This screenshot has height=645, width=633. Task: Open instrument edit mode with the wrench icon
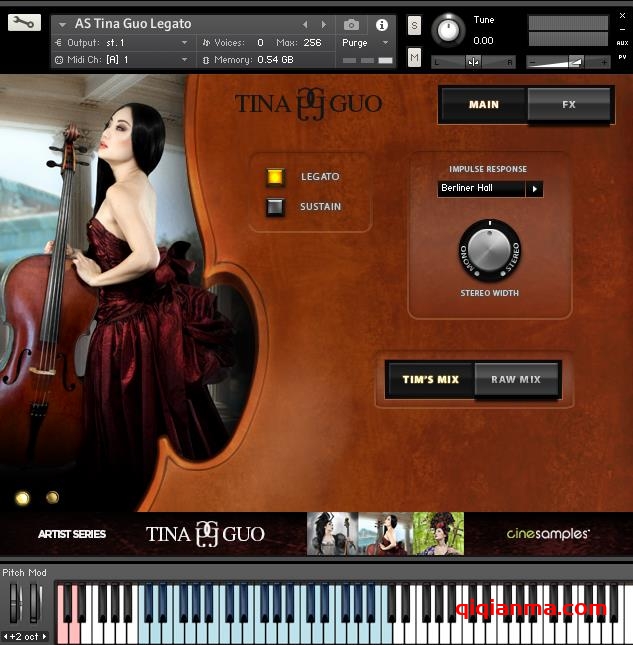(24, 22)
